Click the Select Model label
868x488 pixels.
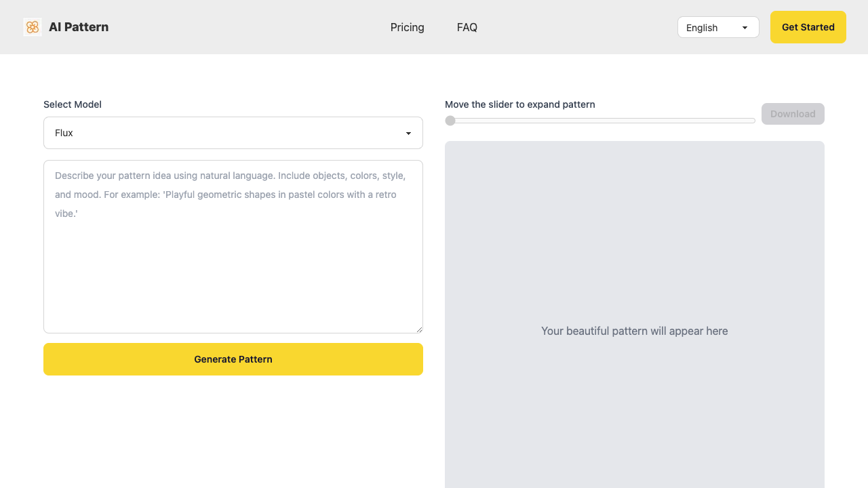click(72, 104)
